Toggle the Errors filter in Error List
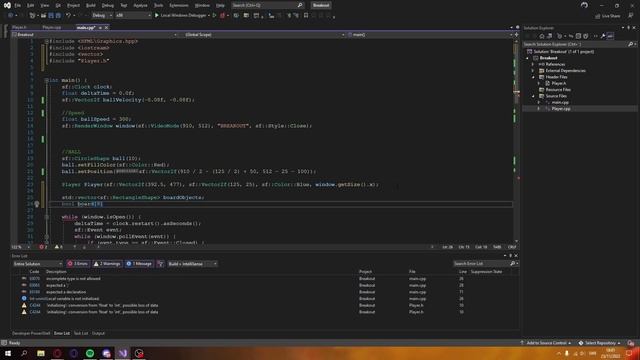 [78, 264]
